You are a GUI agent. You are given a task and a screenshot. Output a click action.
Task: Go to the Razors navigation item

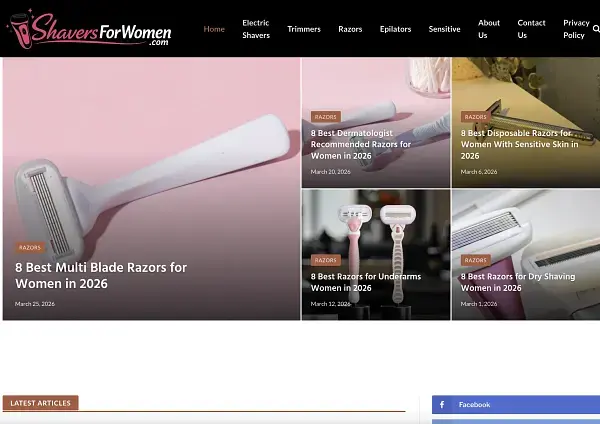coord(350,29)
